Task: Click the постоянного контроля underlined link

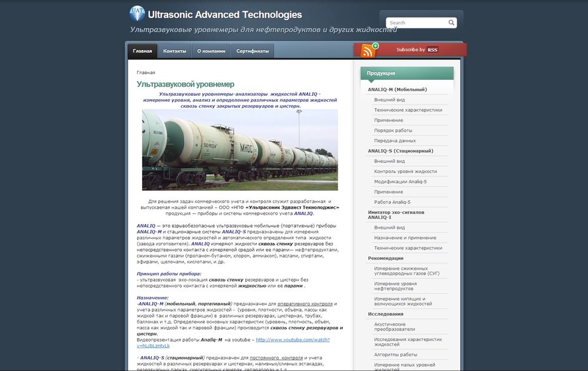Action: click(276, 358)
